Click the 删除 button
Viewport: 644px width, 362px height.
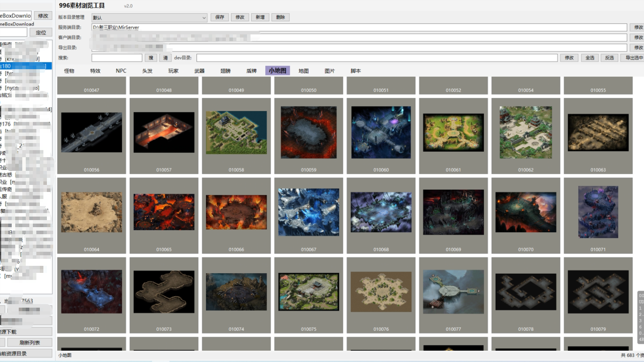[x=281, y=17]
